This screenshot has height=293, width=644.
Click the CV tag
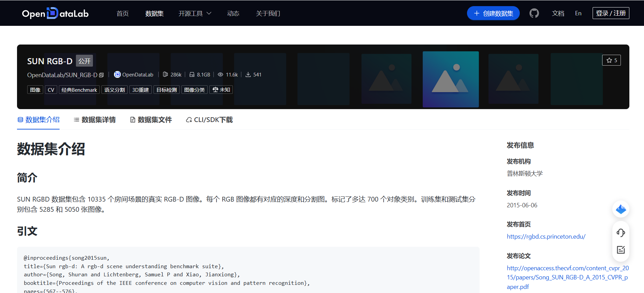coord(51,90)
